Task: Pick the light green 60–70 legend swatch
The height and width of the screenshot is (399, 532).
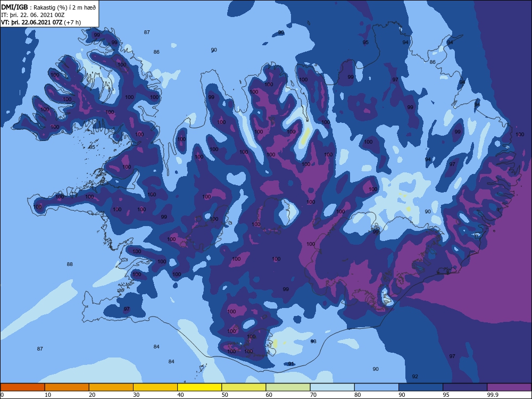Action: click(x=288, y=387)
